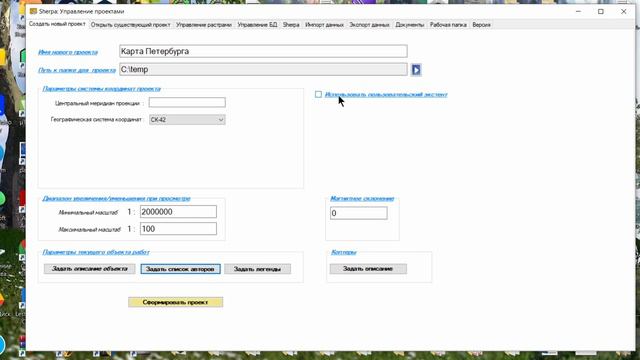640x360 pixels.
Task: Focus the maximum scale field 100
Action: pos(178,229)
